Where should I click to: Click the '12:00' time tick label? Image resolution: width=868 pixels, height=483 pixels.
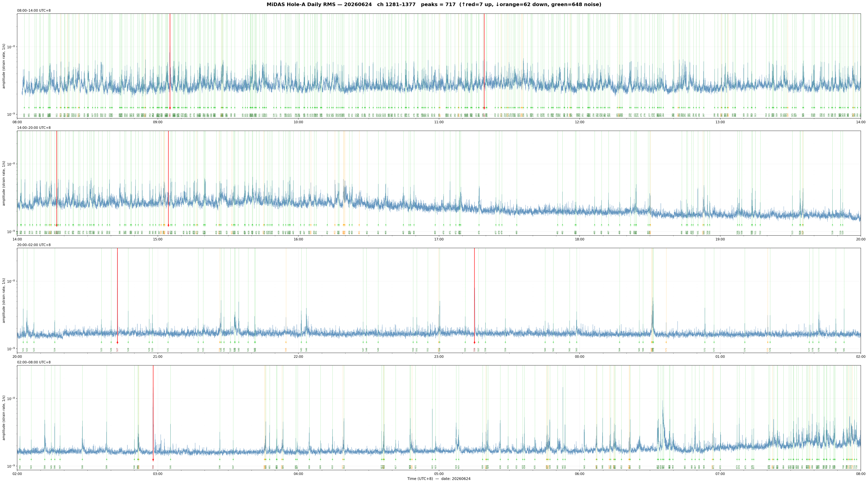click(580, 122)
